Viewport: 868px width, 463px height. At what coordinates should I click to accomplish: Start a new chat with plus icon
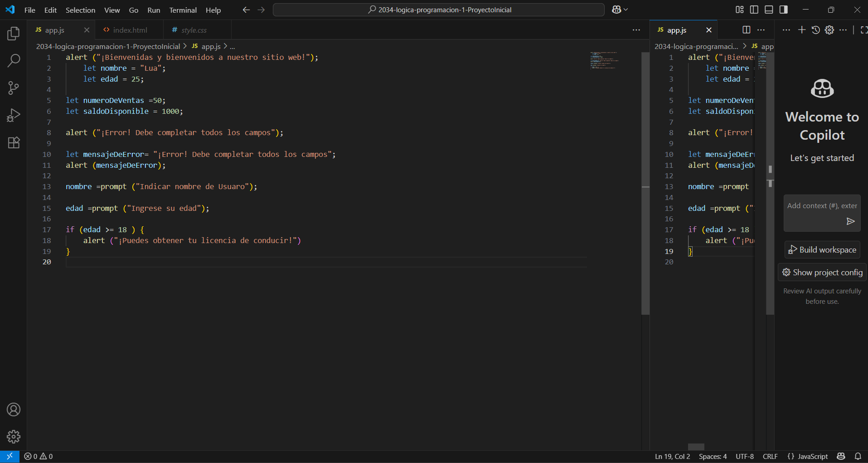click(x=802, y=30)
